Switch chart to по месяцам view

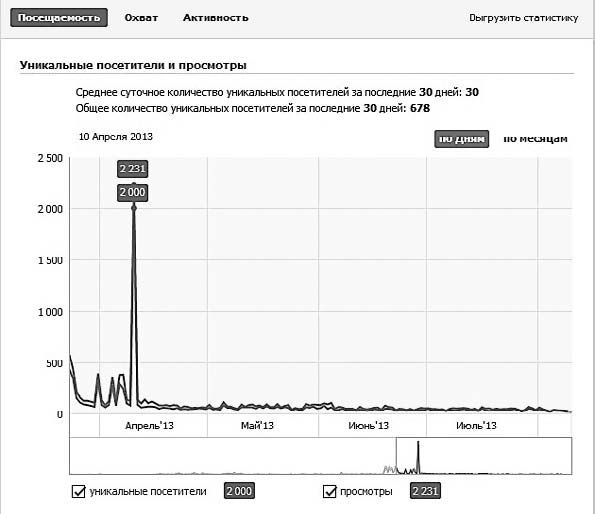535,139
